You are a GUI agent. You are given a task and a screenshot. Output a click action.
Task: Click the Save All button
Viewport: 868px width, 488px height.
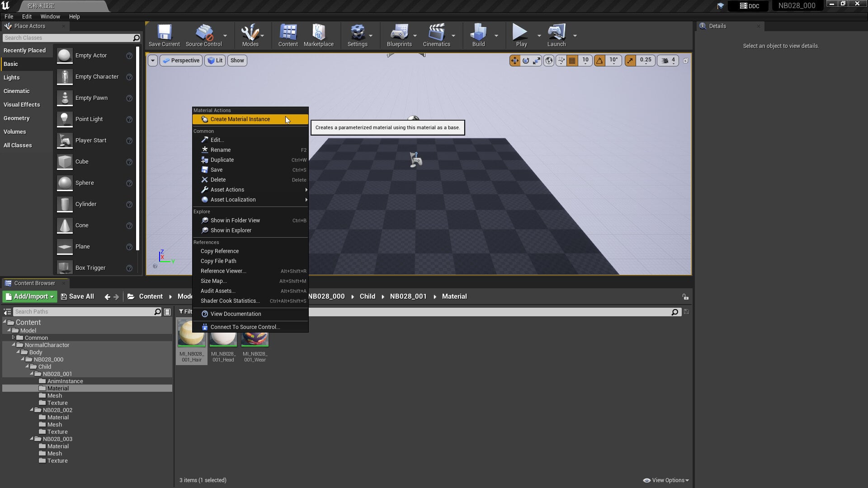point(77,297)
